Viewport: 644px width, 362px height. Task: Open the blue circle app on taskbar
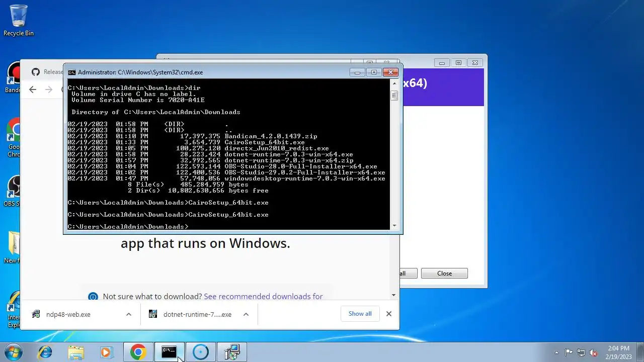pyautogui.click(x=200, y=352)
